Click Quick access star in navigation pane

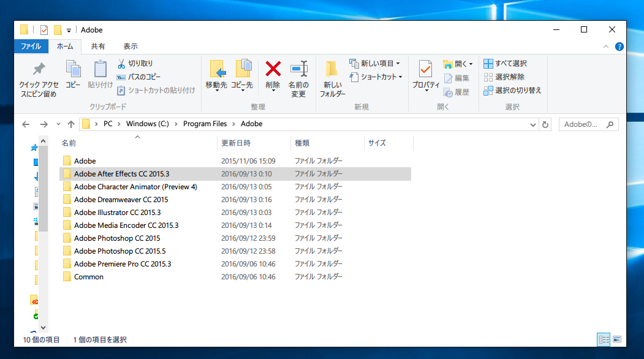coord(34,148)
